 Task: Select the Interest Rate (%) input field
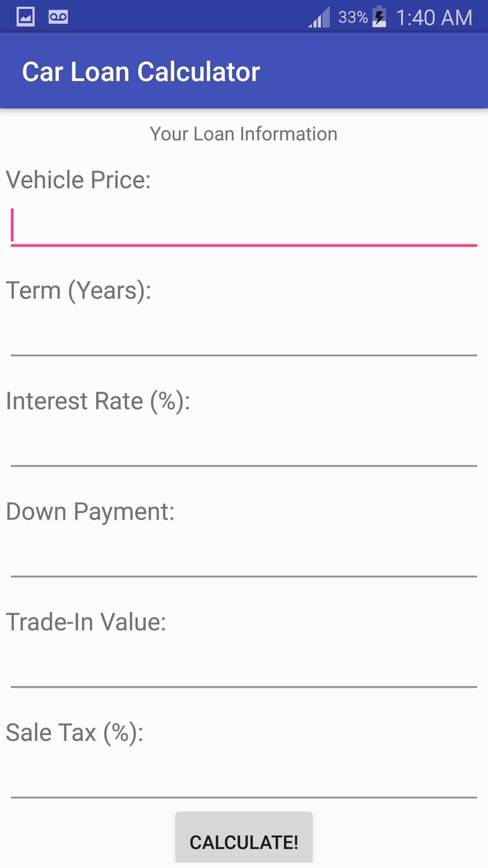click(x=244, y=447)
